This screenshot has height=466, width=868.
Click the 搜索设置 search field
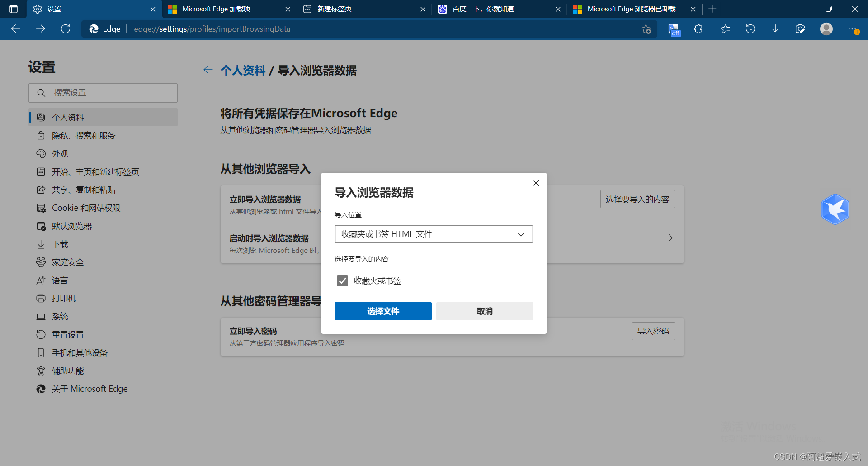[103, 93]
